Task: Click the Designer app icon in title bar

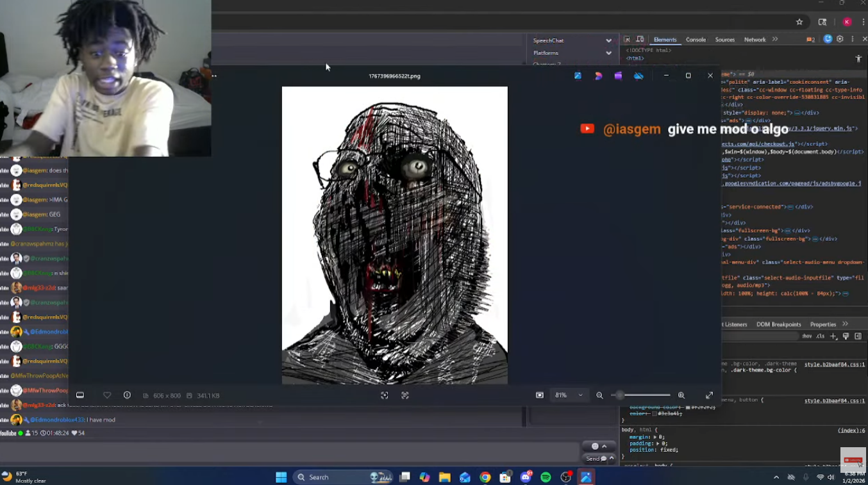Action: (x=598, y=76)
